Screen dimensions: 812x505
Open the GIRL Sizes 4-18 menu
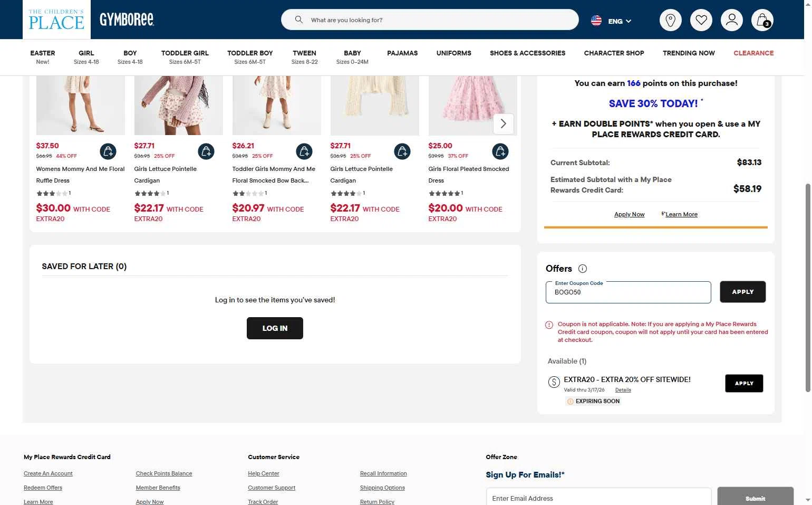86,57
